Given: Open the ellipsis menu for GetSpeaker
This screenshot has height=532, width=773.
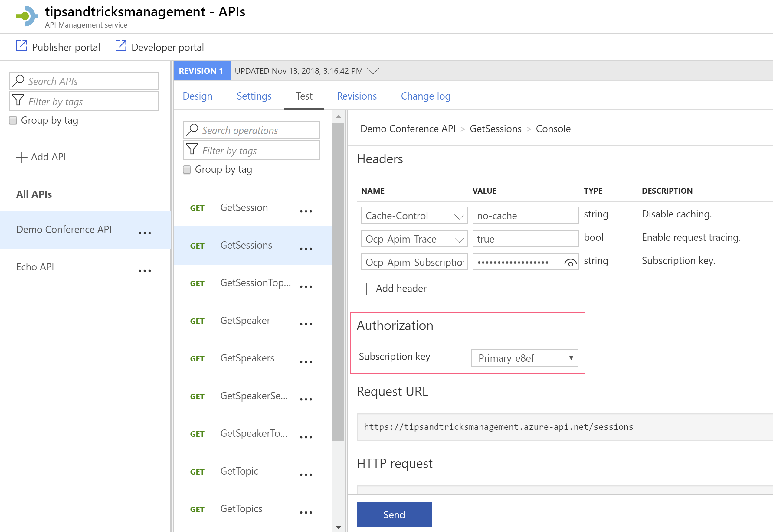Looking at the screenshot, I should pyautogui.click(x=306, y=324).
